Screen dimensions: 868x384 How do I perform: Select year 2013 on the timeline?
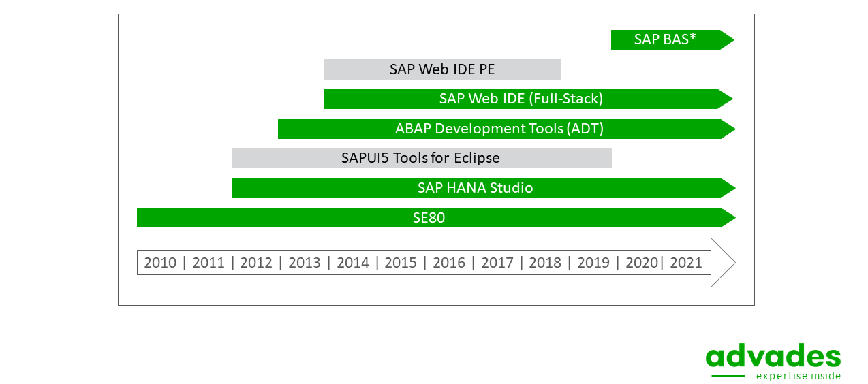[305, 263]
